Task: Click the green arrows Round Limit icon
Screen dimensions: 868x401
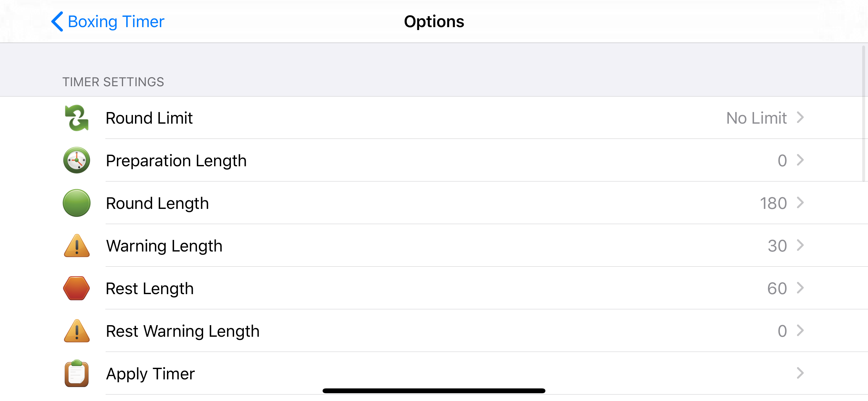Action: 77,118
